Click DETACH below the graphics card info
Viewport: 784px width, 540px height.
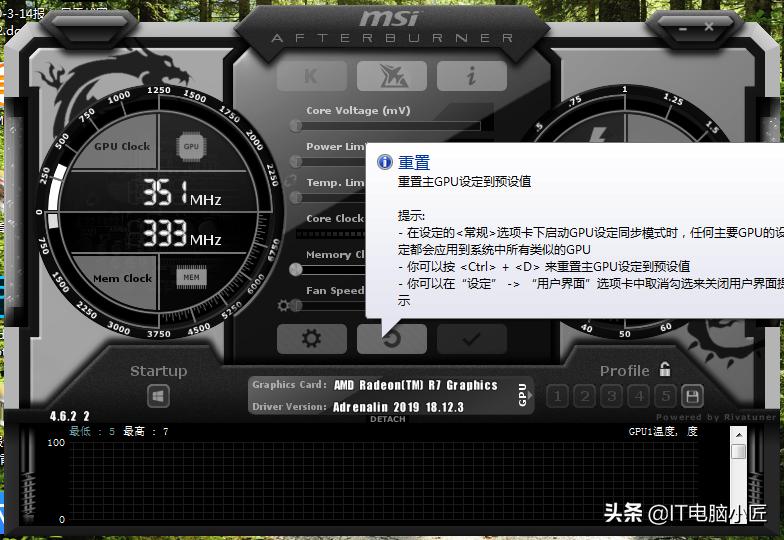click(388, 419)
